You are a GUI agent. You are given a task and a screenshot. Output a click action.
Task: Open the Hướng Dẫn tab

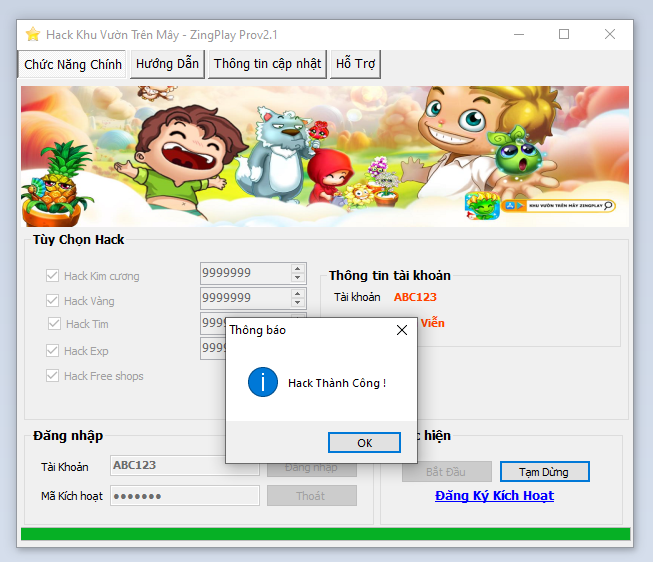167,64
